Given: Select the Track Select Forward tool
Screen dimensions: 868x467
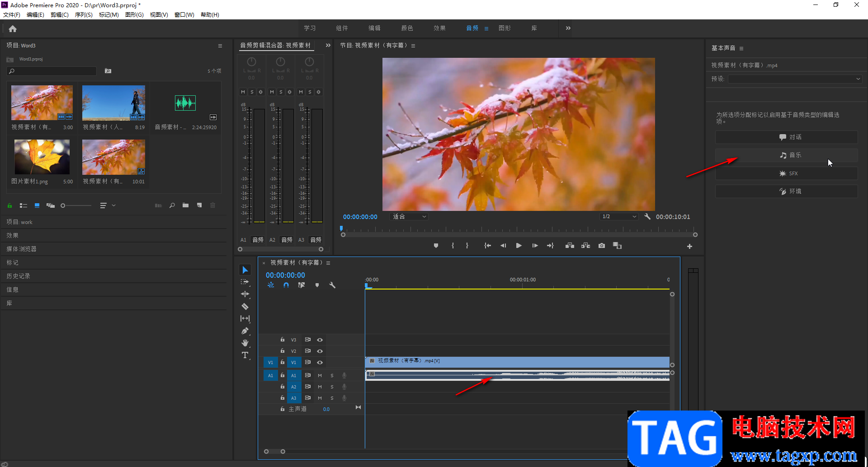Looking at the screenshot, I should [245, 282].
